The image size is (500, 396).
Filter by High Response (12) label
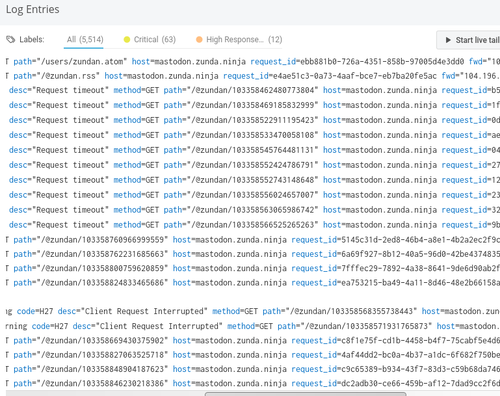pos(239,40)
